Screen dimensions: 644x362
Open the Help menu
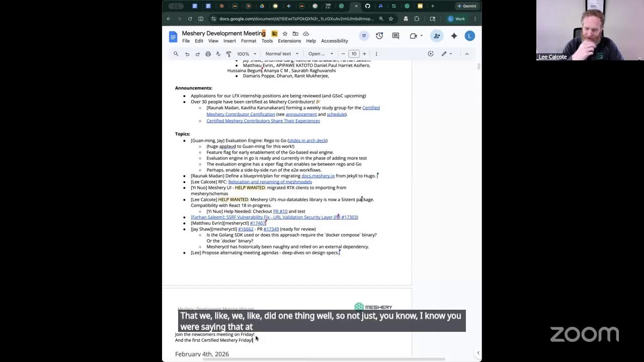[x=311, y=41]
